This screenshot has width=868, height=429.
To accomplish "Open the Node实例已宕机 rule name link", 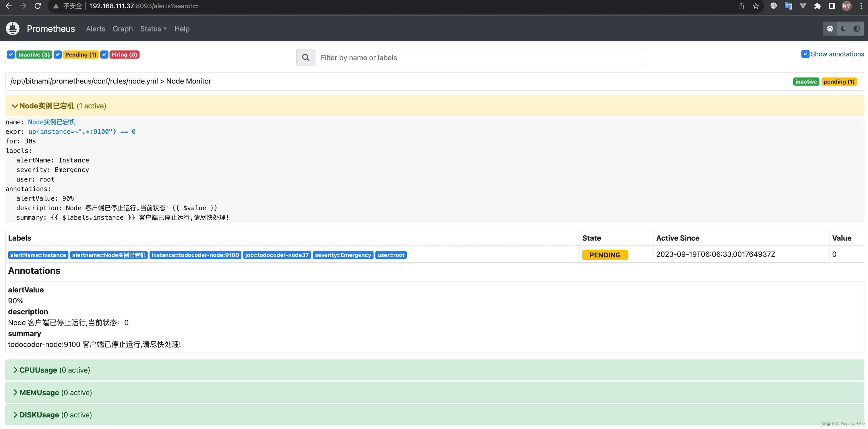I will [52, 122].
